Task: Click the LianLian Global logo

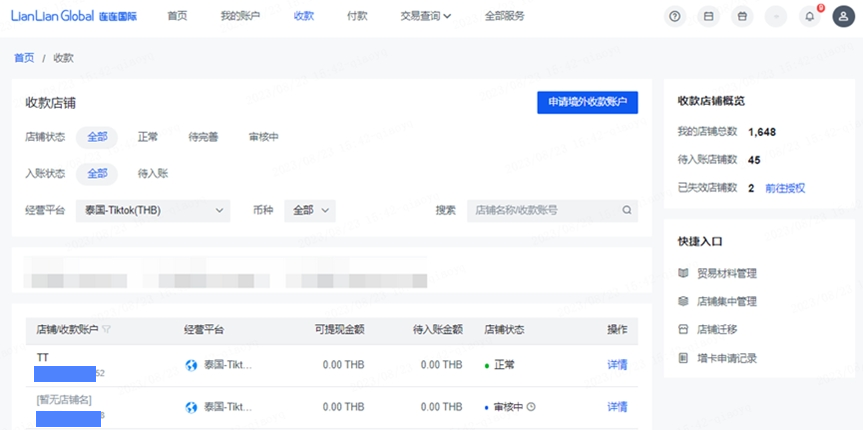Action: tap(74, 16)
